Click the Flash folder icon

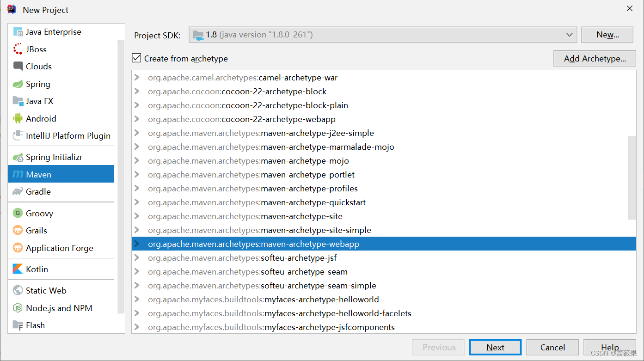click(x=18, y=325)
